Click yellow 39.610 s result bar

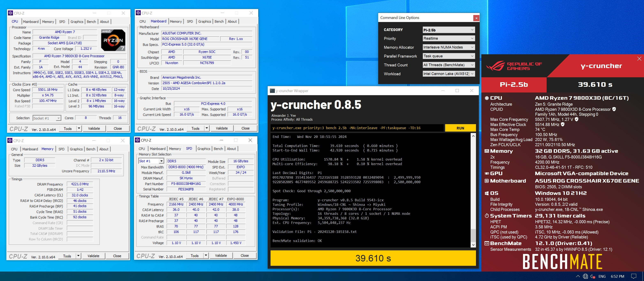click(373, 258)
